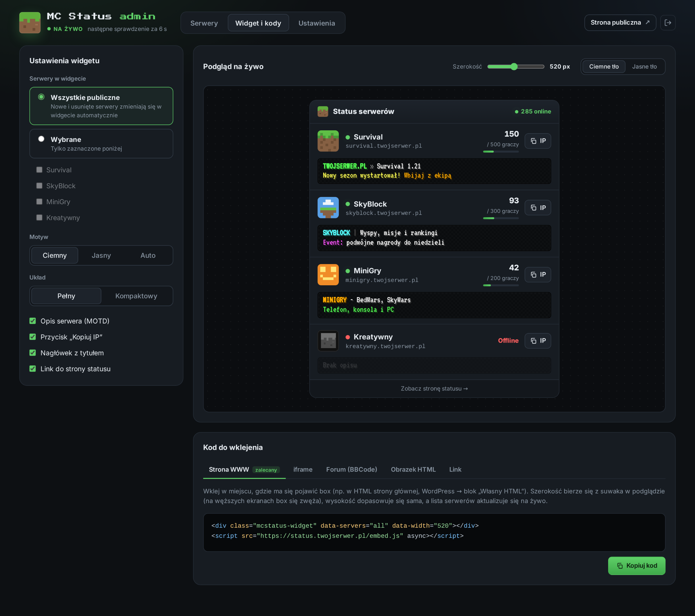Copy the MiniGry server IP

[x=537, y=275]
